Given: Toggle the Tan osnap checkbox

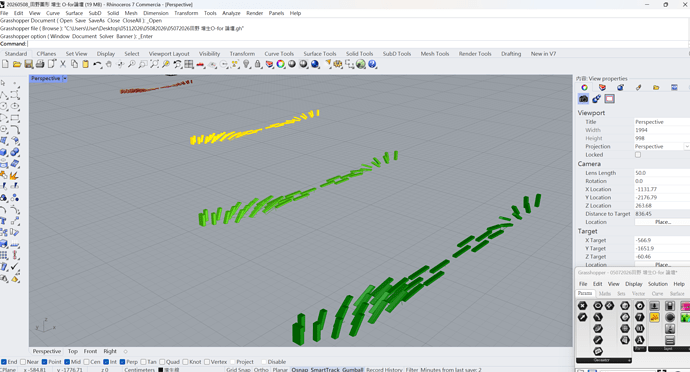Looking at the screenshot, I should 143,362.
